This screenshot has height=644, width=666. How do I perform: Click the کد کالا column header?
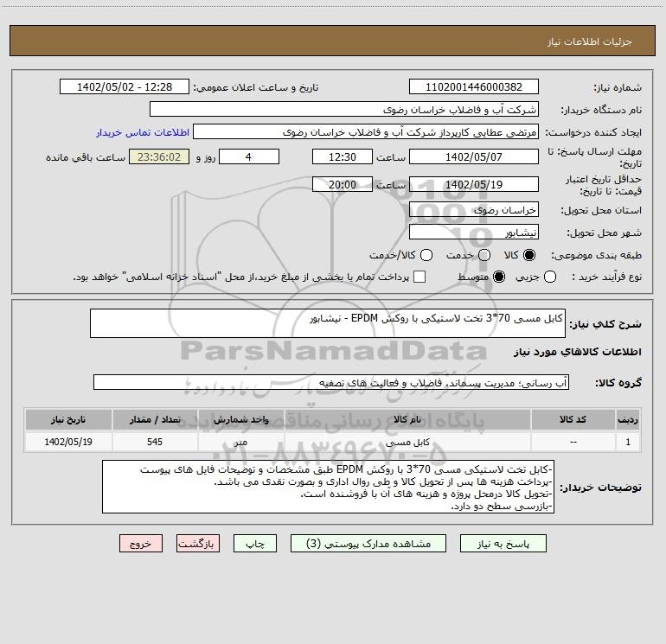pyautogui.click(x=573, y=419)
